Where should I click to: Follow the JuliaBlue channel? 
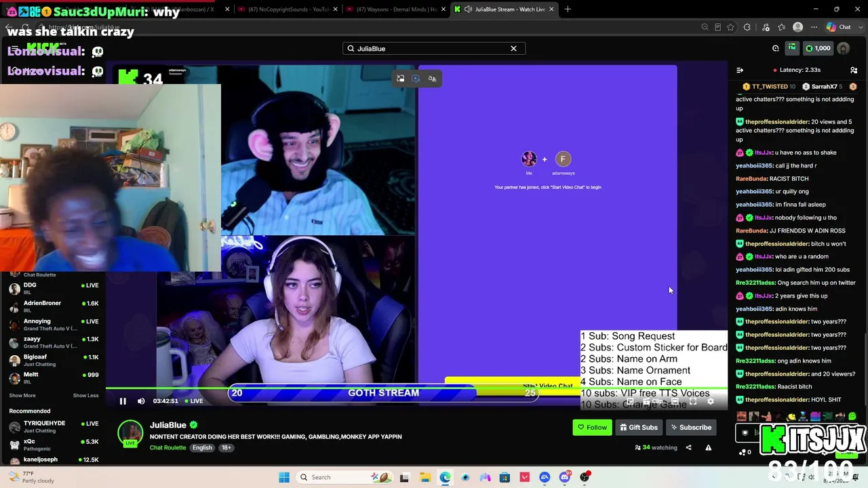coord(592,428)
